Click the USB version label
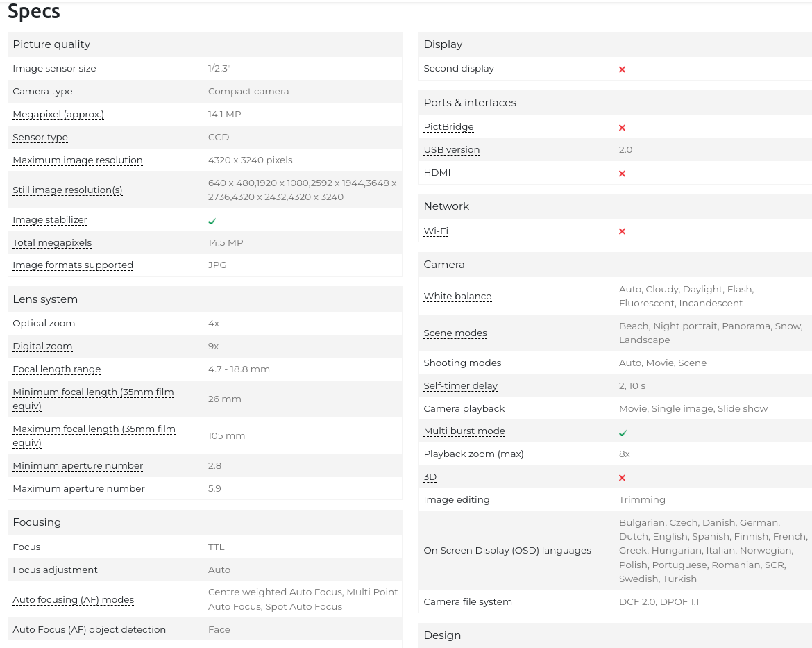Image resolution: width=812 pixels, height=648 pixels. click(451, 150)
